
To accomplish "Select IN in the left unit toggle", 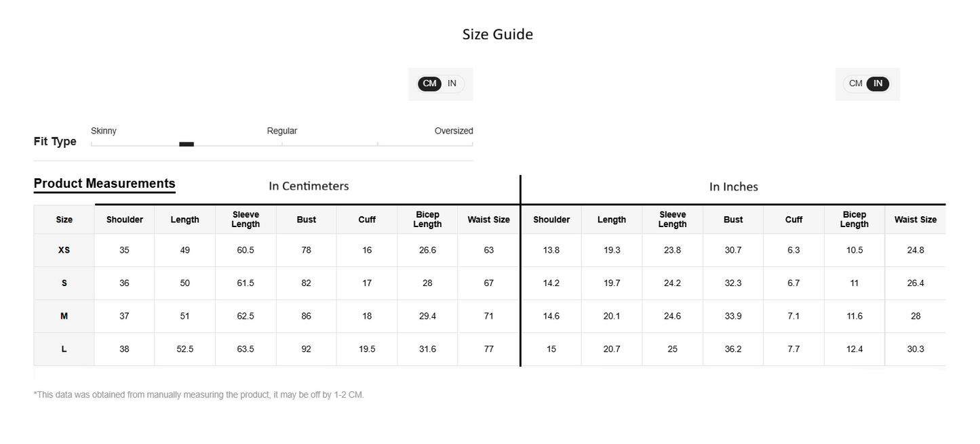I will point(452,83).
